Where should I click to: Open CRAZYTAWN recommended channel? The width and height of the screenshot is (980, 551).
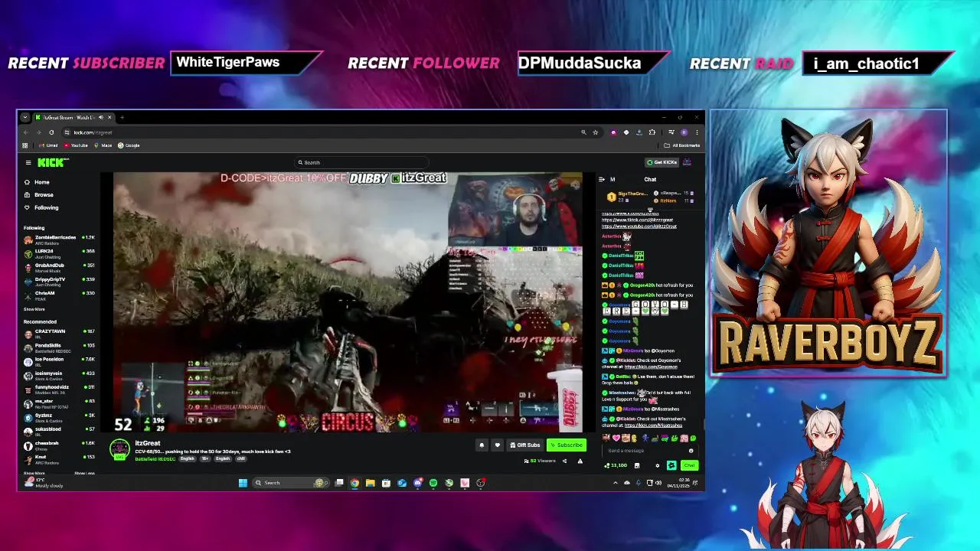pyautogui.click(x=60, y=333)
